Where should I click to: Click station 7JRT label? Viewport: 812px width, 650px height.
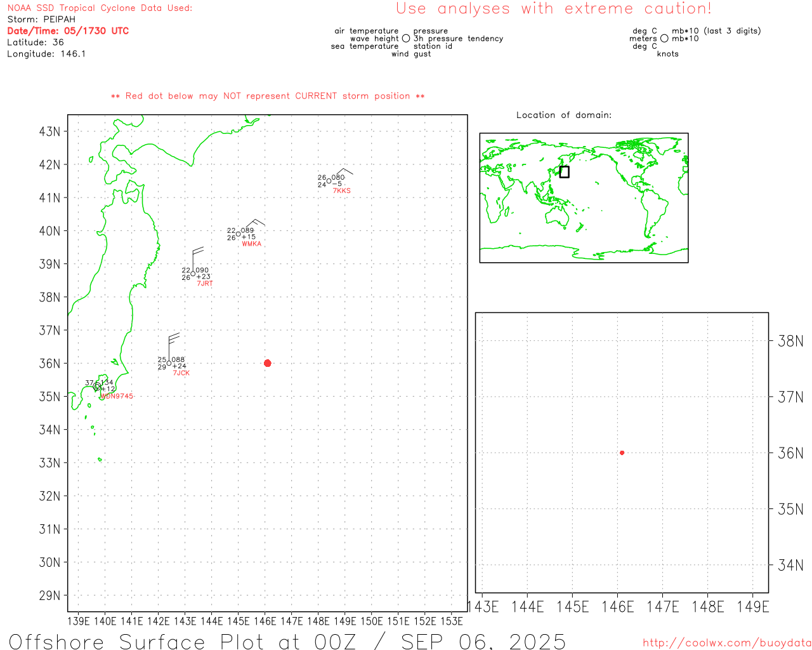click(205, 284)
